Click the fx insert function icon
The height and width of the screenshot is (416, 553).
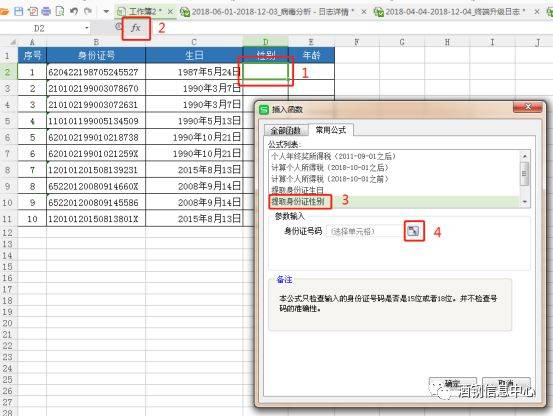136,28
